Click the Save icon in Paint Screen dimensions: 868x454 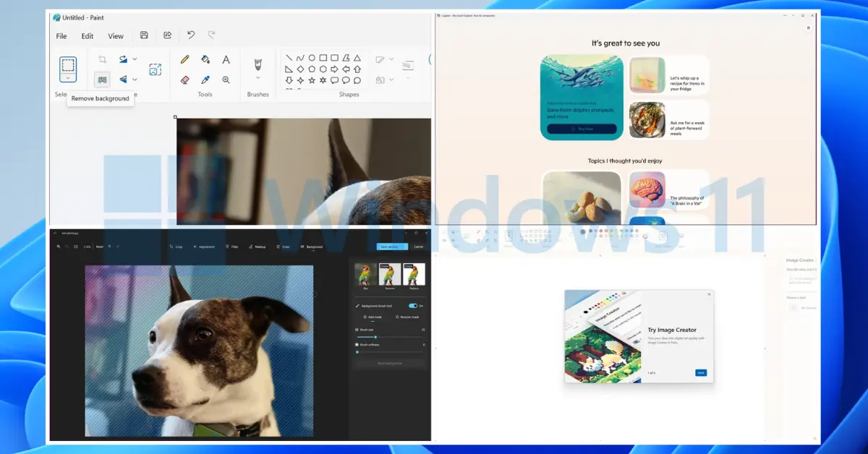[145, 35]
